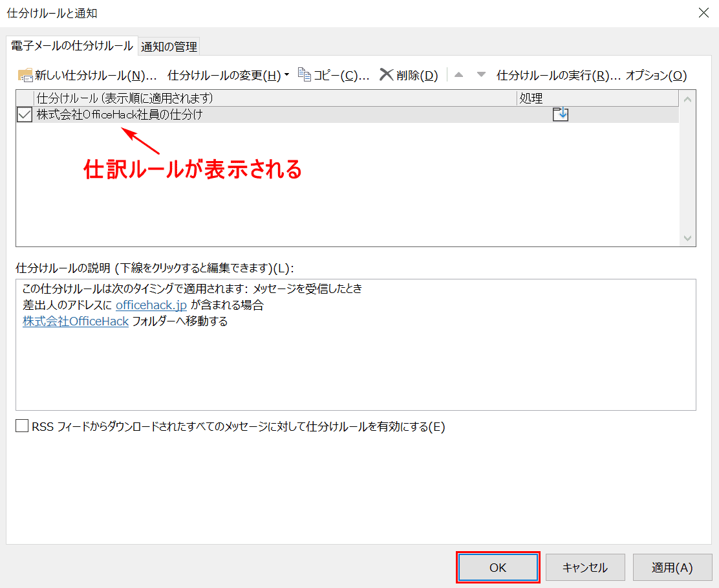Image resolution: width=719 pixels, height=588 pixels.
Task: Open the 株式会社OfficeHack folder link
Action: point(76,321)
